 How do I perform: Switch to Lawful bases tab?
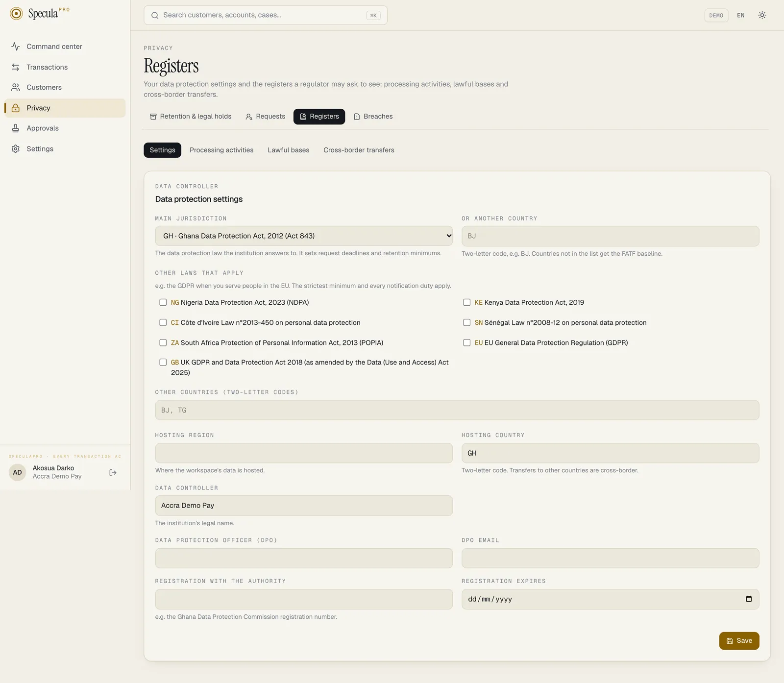[289, 150]
